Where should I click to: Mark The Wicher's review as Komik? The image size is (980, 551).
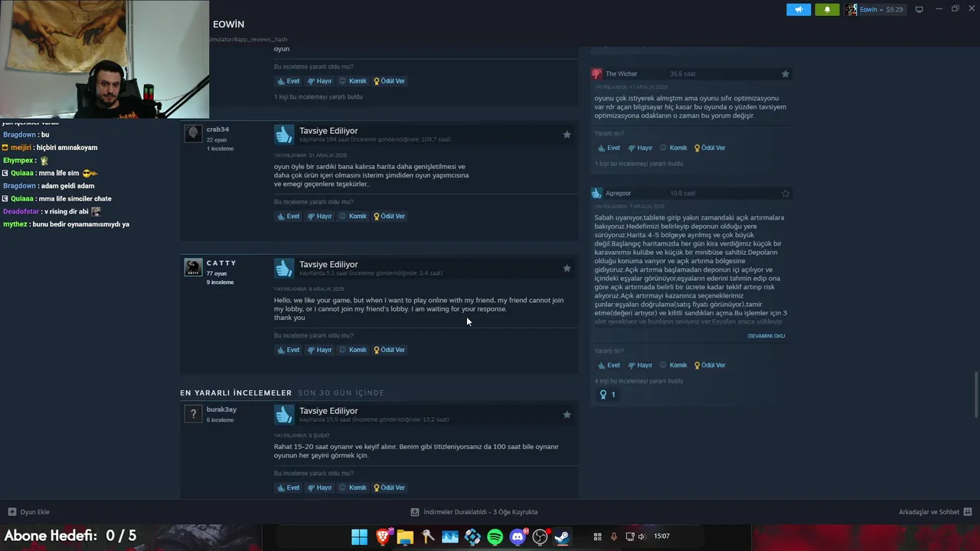(674, 148)
